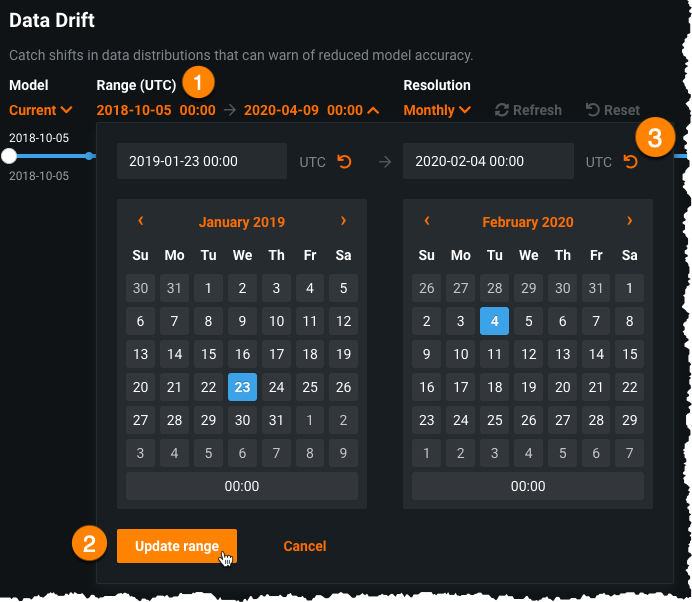The image size is (692, 602).
Task: Go to previous month in February 2020 calendar
Action: (x=427, y=221)
